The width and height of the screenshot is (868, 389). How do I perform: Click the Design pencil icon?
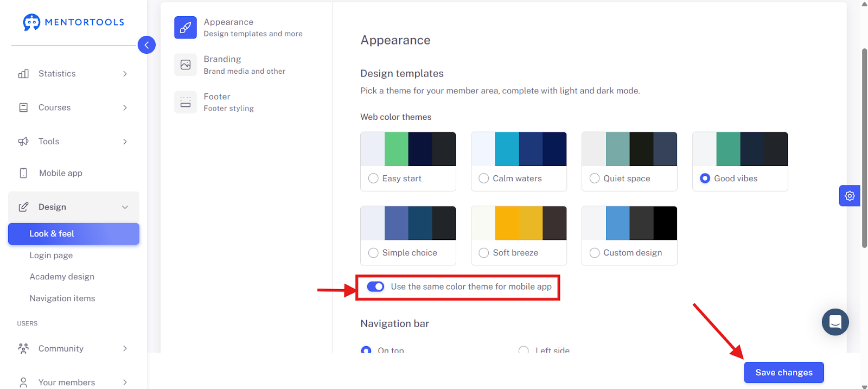(x=23, y=207)
